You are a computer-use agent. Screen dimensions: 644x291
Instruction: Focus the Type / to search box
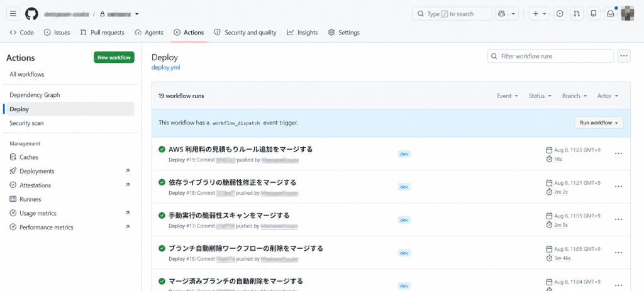point(452,14)
